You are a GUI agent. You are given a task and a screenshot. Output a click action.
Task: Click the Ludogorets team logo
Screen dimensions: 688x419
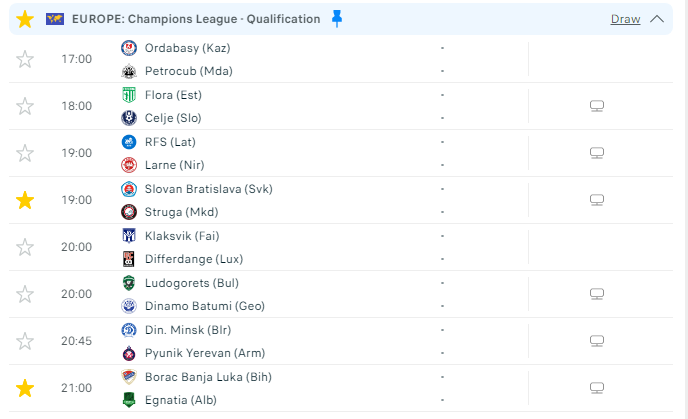click(129, 283)
